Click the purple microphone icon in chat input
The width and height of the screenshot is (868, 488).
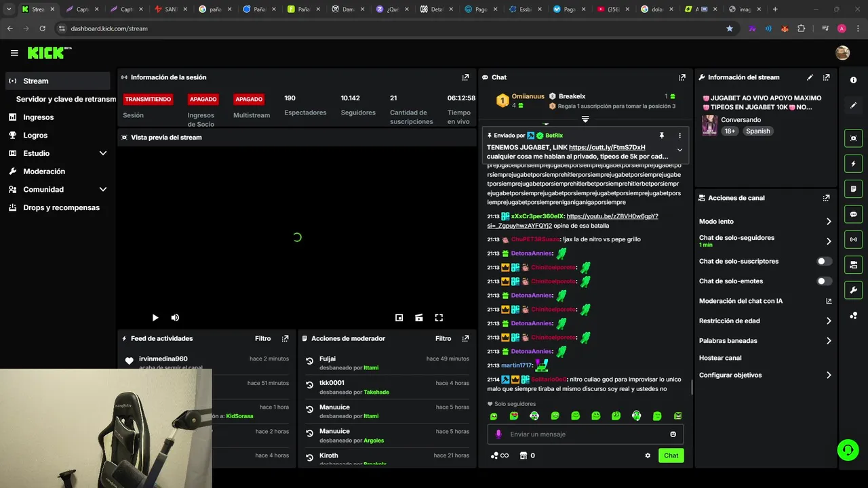pyautogui.click(x=498, y=434)
